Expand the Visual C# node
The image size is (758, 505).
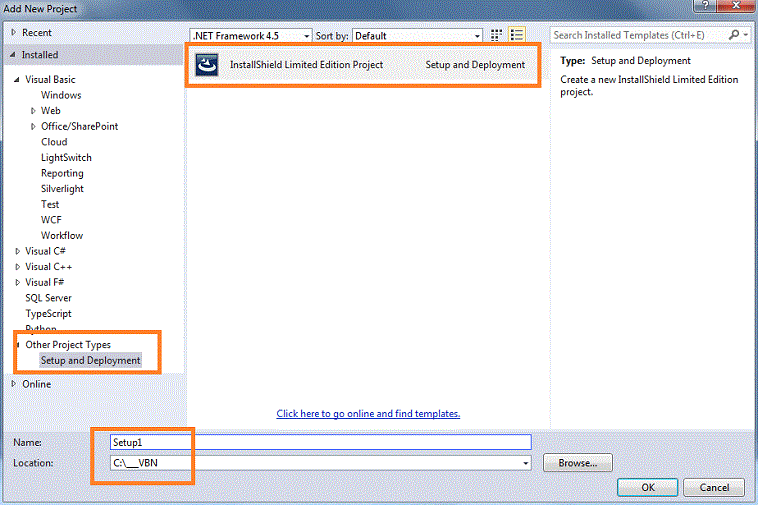coord(17,251)
